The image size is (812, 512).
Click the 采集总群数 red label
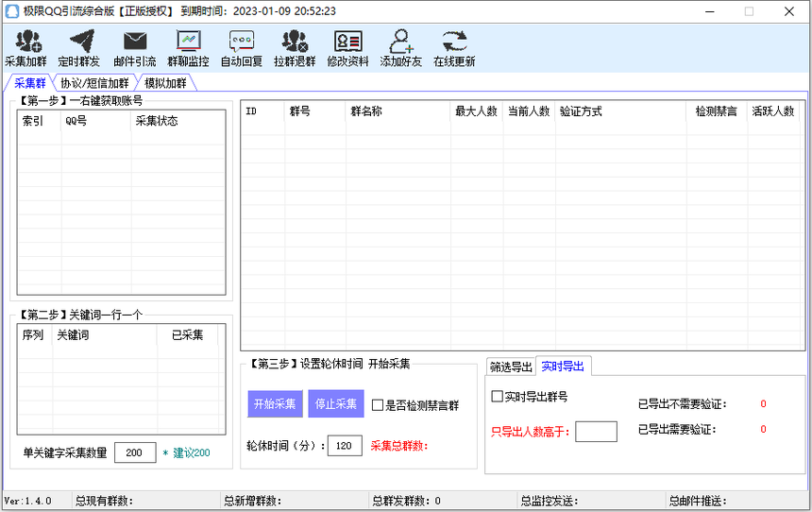399,446
